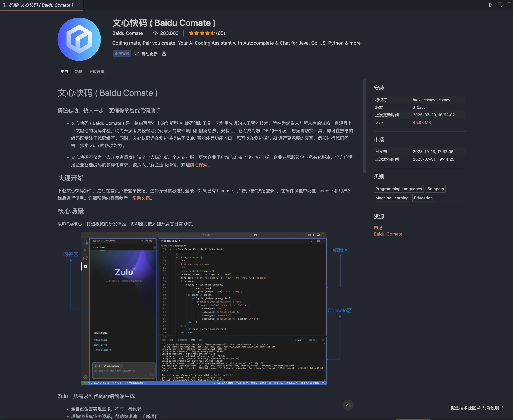513x420 pixels.
Task: Open the 帮助文档 link
Action: (x=141, y=198)
